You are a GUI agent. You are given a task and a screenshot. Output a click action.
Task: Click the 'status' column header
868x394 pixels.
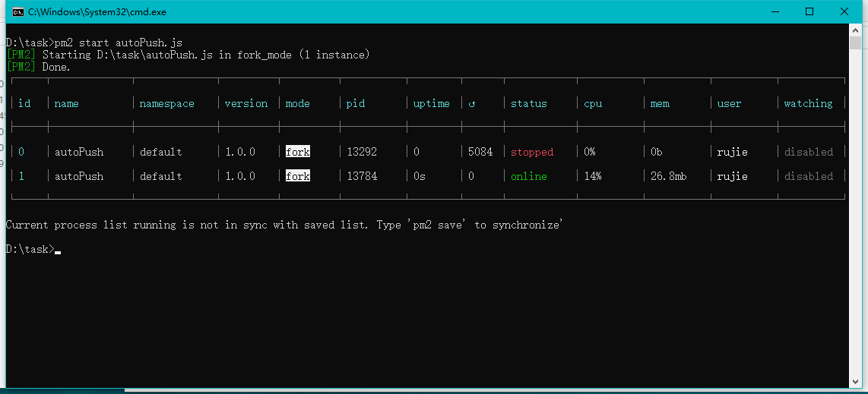coord(529,103)
